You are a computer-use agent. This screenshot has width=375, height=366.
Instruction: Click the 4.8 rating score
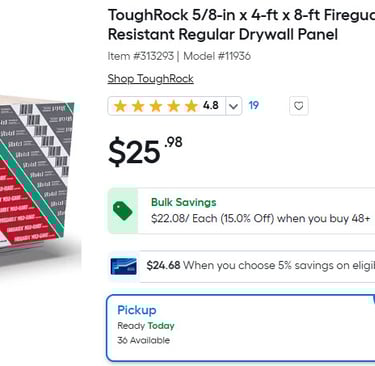(x=211, y=106)
